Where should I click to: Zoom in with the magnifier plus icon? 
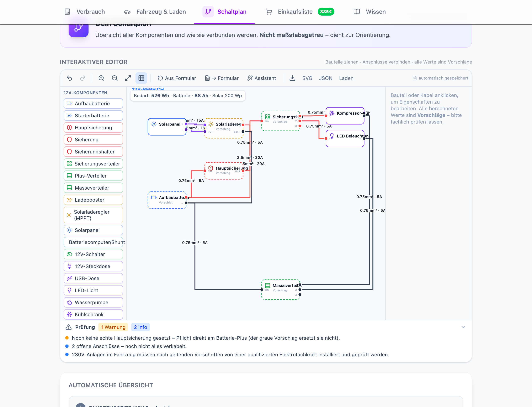point(101,78)
